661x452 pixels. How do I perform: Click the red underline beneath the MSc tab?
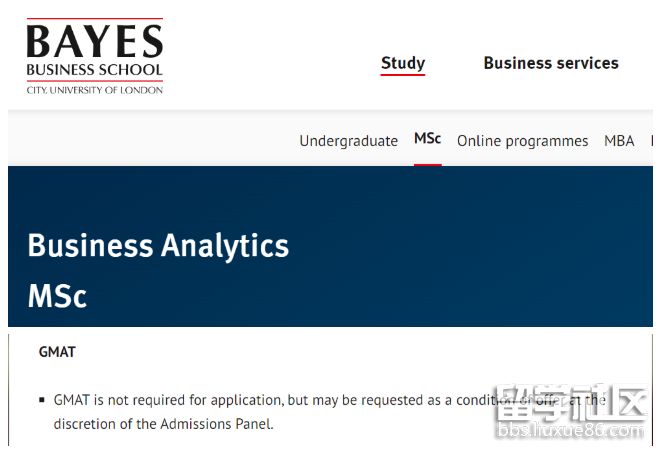(x=427, y=164)
